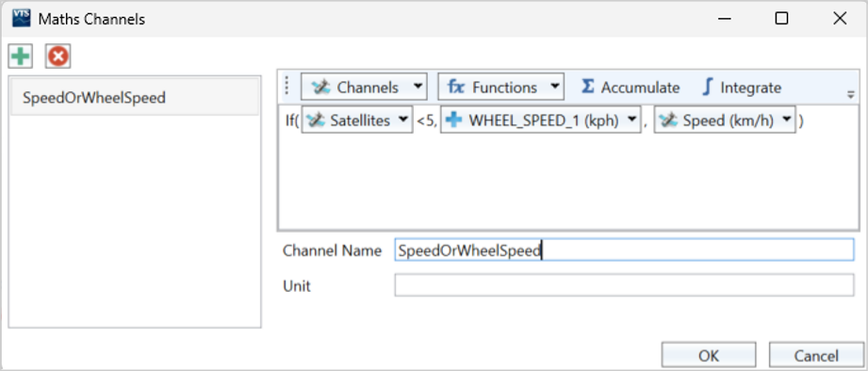
Task: Open the Satellites channel dropdown in formula
Action: coord(357,121)
